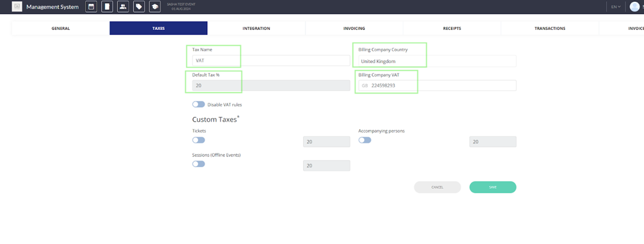Click the Cancel button

pos(437,187)
